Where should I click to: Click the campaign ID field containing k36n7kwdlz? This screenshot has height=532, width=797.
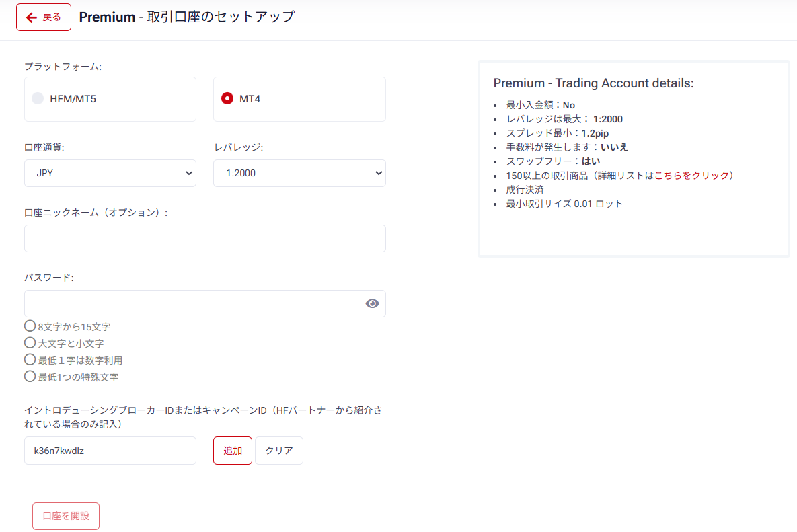pyautogui.click(x=110, y=451)
